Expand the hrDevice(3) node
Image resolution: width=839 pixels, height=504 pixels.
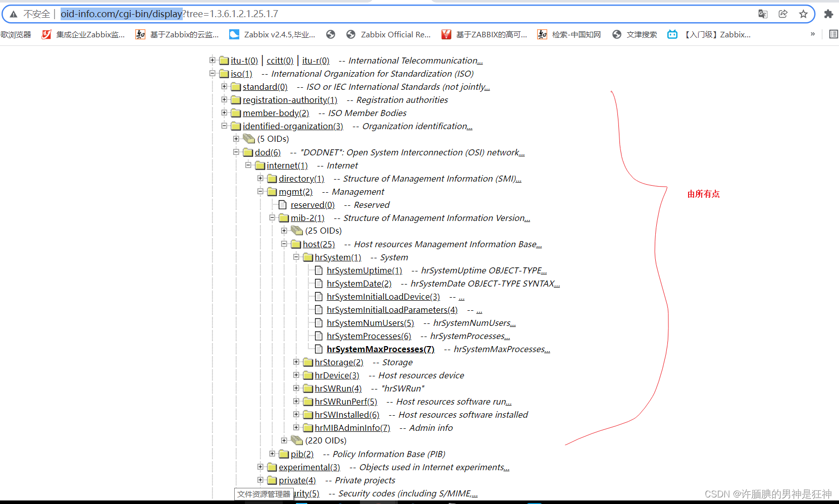click(296, 375)
